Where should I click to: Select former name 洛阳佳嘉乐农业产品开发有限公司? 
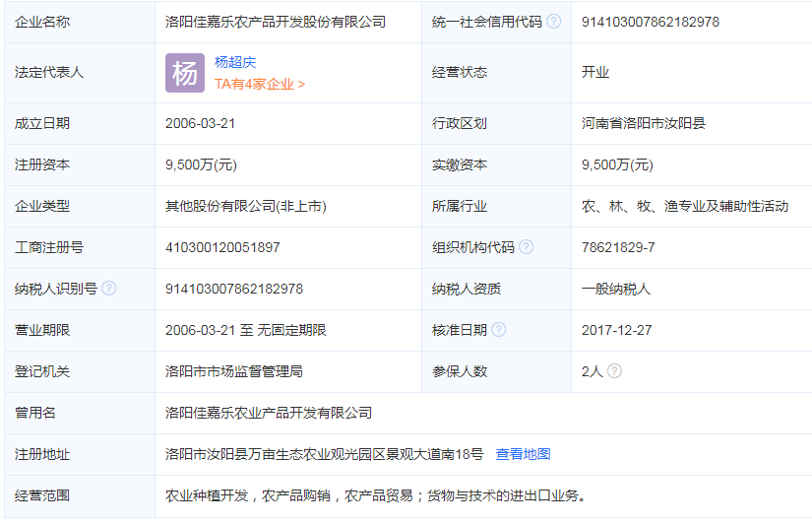[269, 413]
